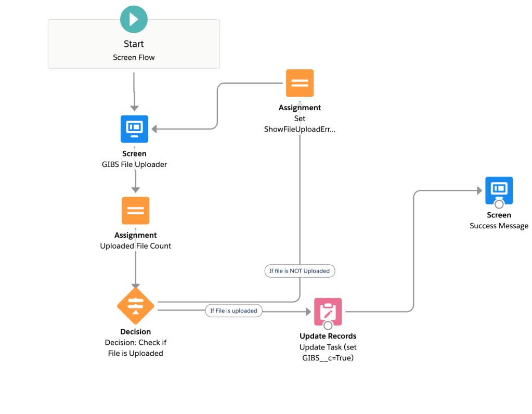The width and height of the screenshot is (532, 414).
Task: Select the orange Decision diamond icon
Action: (135, 306)
